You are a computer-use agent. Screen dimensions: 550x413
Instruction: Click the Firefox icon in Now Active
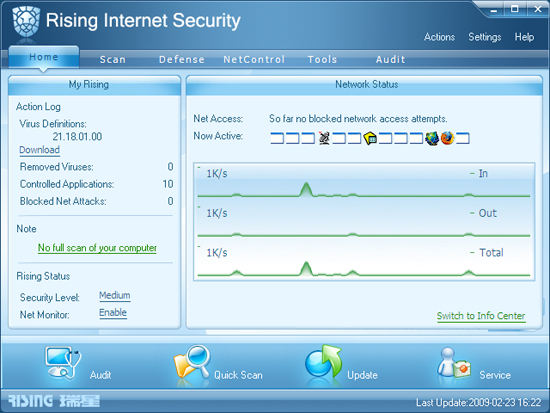click(447, 138)
